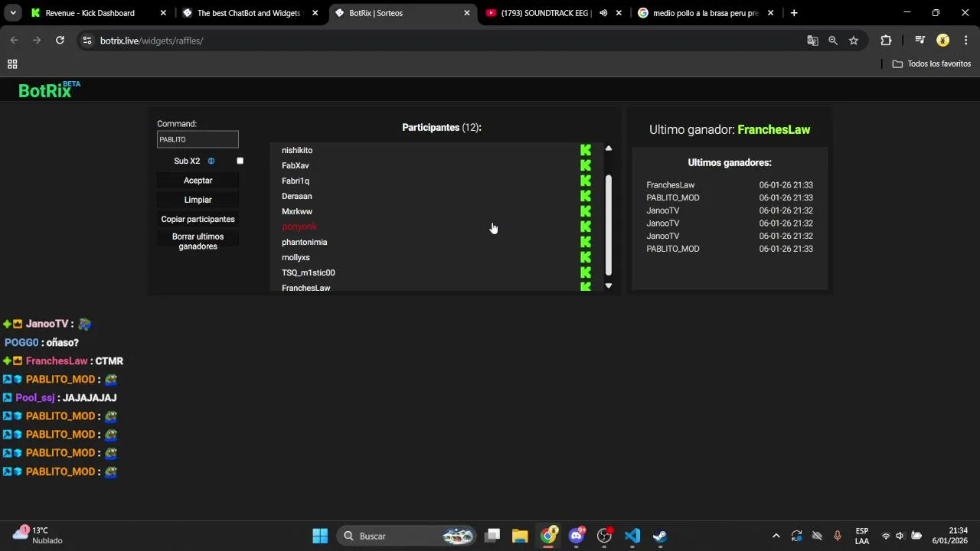Click the Kick icon in Fabri1q's row

[586, 181]
